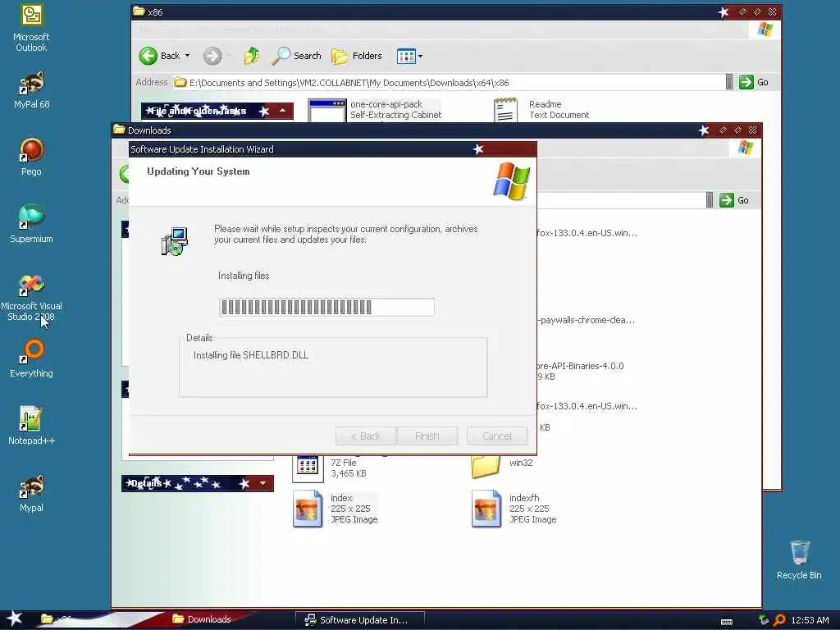Open Everything search shortcut
The image size is (840, 630).
(31, 358)
